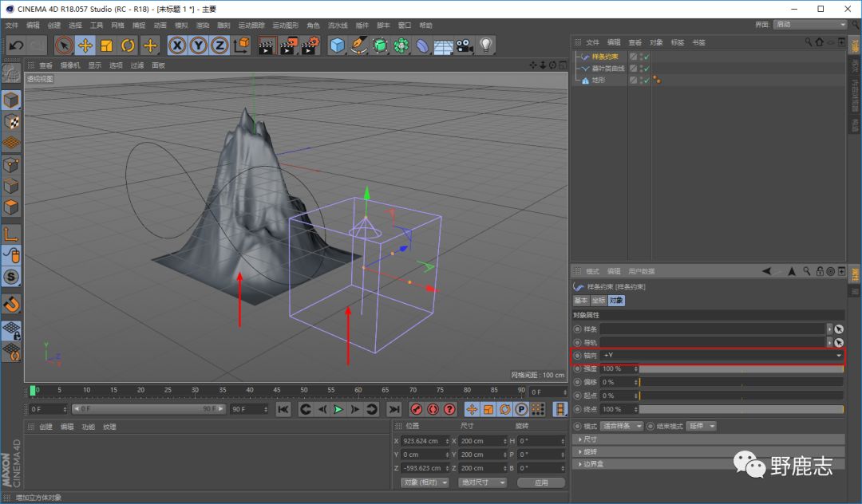Image resolution: width=862 pixels, height=504 pixels.
Task: Add a Cube primitive object
Action: [x=337, y=45]
